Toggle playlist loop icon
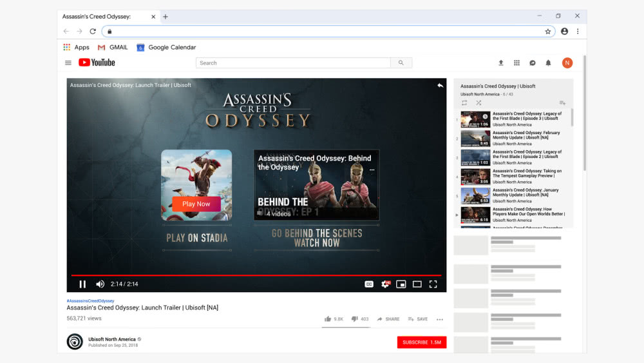The image size is (644, 363). [x=464, y=103]
